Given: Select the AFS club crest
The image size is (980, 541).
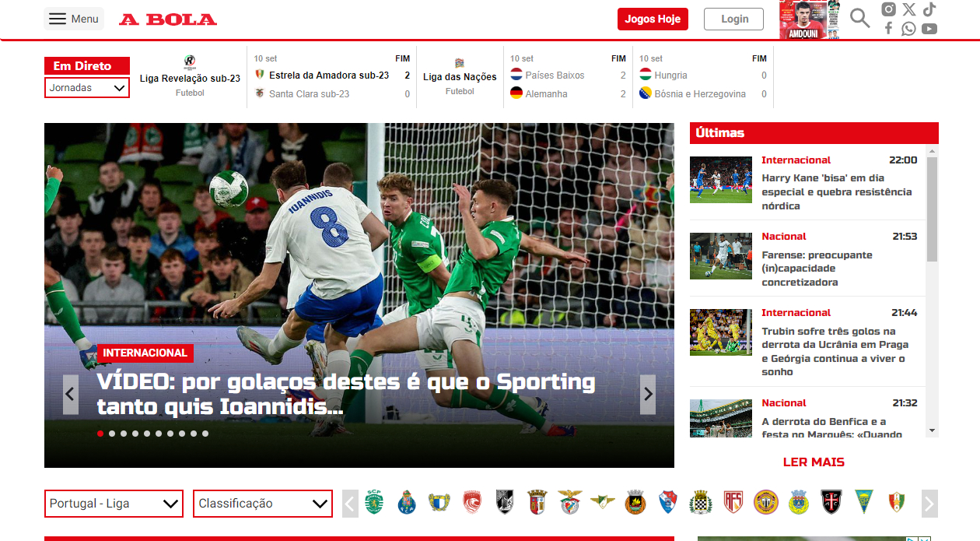Looking at the screenshot, I should 733,502.
